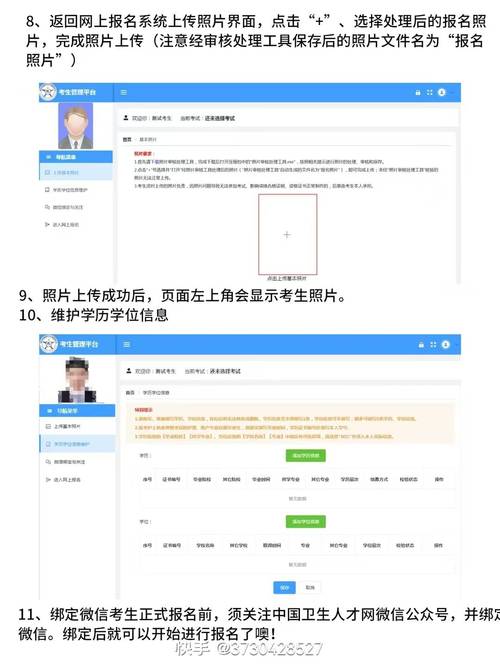Click 功能菜单 header in education info screenshot
The image size is (500, 667).
click(77, 411)
